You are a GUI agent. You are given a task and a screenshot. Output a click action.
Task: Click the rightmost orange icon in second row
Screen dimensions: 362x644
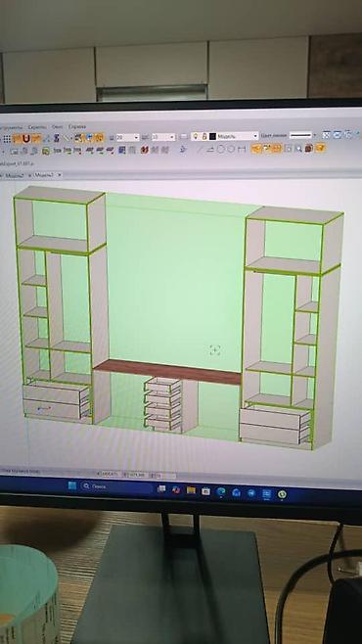pyautogui.click(x=320, y=148)
